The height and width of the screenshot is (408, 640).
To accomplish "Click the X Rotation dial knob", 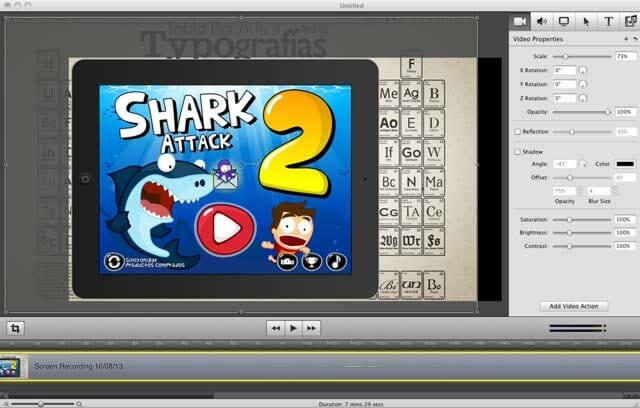I will tap(583, 71).
